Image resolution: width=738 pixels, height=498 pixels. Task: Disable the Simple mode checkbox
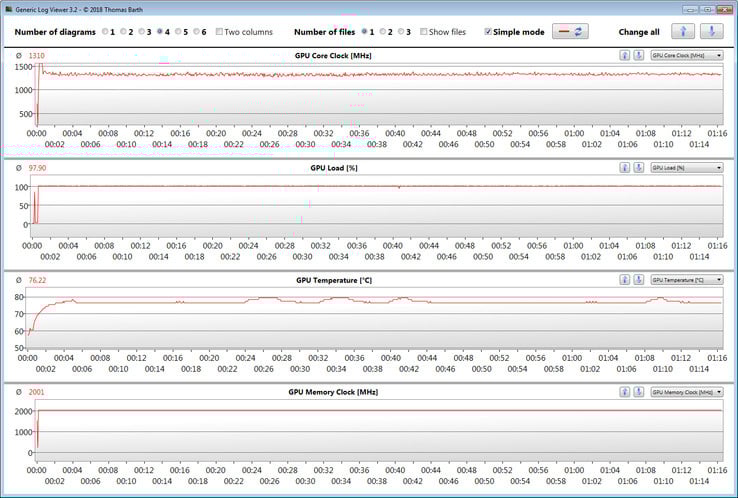(488, 32)
